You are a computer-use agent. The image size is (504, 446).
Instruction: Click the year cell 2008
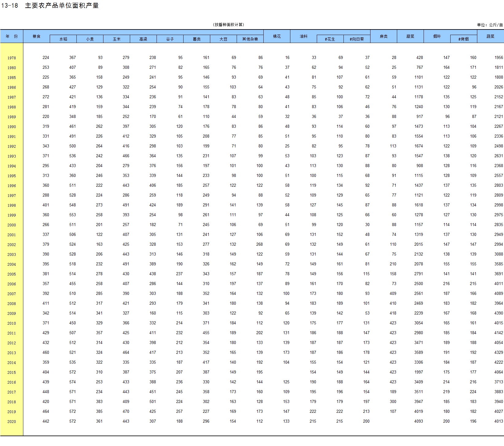[12, 303]
